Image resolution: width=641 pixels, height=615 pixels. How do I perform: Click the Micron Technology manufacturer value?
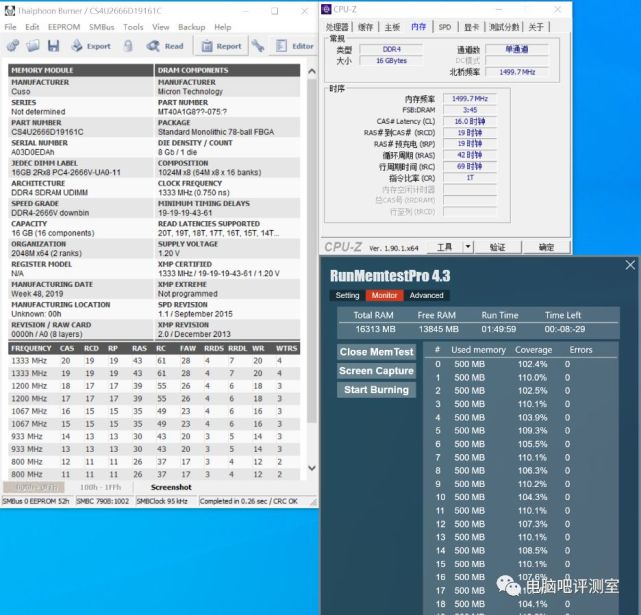(x=190, y=92)
